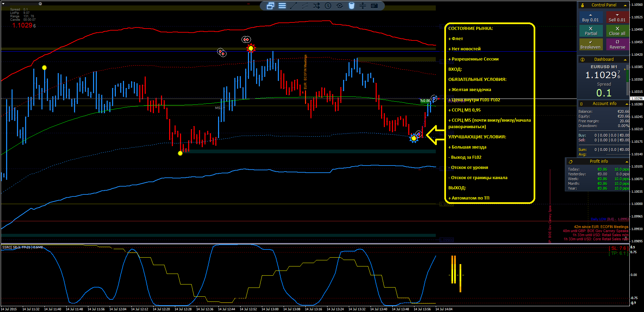Click the TP: 6.1 label
644x312 pixels.
[618, 254]
